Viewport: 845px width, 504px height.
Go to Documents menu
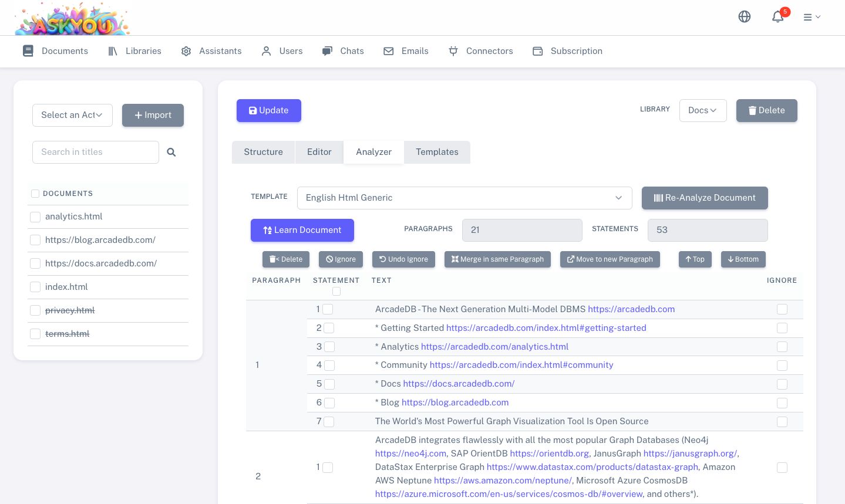[65, 51]
